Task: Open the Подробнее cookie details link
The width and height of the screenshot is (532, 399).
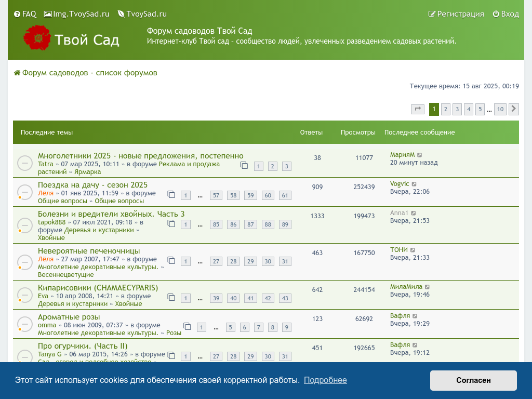Action: [325, 380]
